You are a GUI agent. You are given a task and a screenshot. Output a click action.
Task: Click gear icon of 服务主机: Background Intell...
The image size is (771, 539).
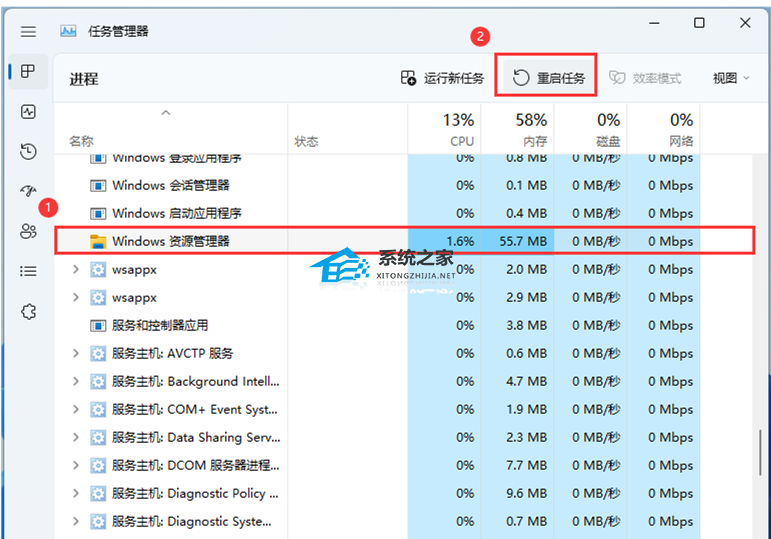tap(98, 381)
